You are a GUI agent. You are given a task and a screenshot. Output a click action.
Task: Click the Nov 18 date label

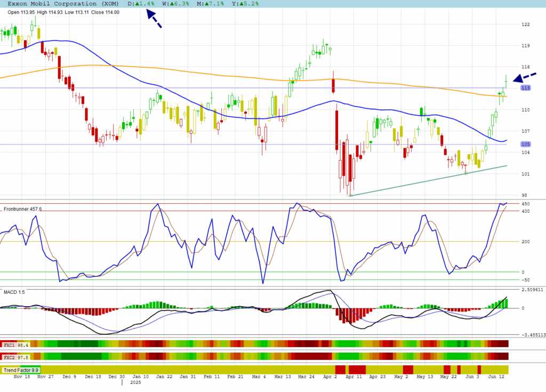coord(22,377)
